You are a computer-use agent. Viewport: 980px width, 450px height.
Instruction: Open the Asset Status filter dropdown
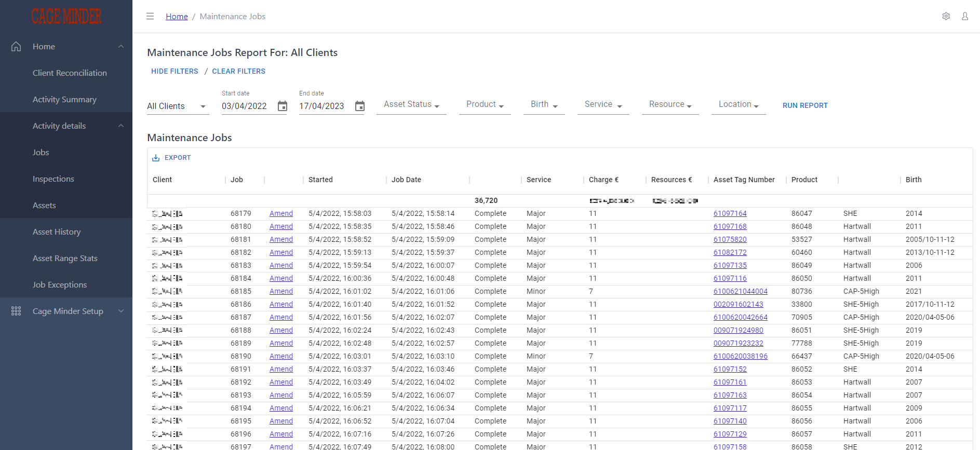(411, 104)
